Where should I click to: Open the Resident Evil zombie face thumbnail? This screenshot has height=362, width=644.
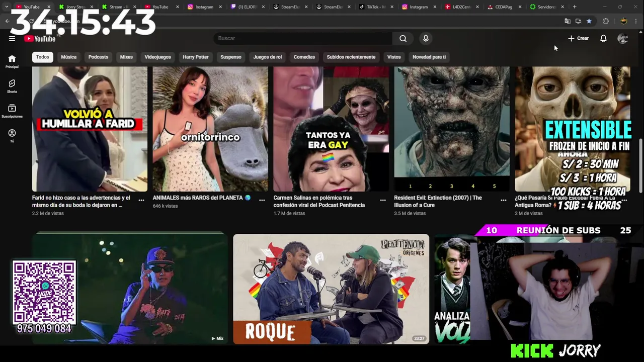coord(452,129)
